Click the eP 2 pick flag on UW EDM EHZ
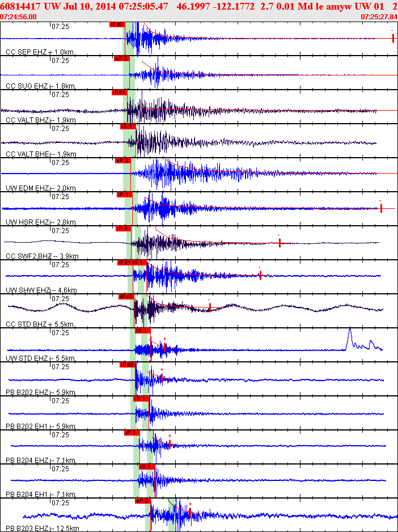The image size is (398, 532). (123, 160)
